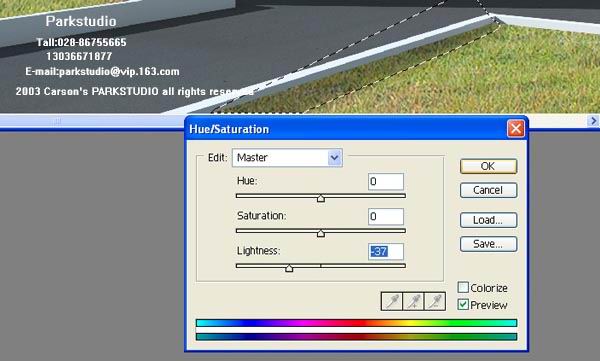The image size is (600, 361).
Task: Click the Save... button
Action: coord(488,244)
